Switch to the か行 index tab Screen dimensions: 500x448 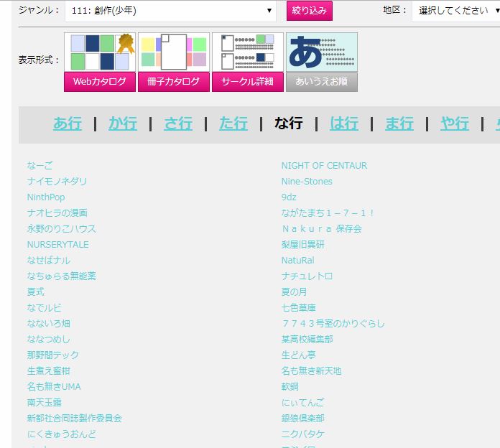[123, 123]
